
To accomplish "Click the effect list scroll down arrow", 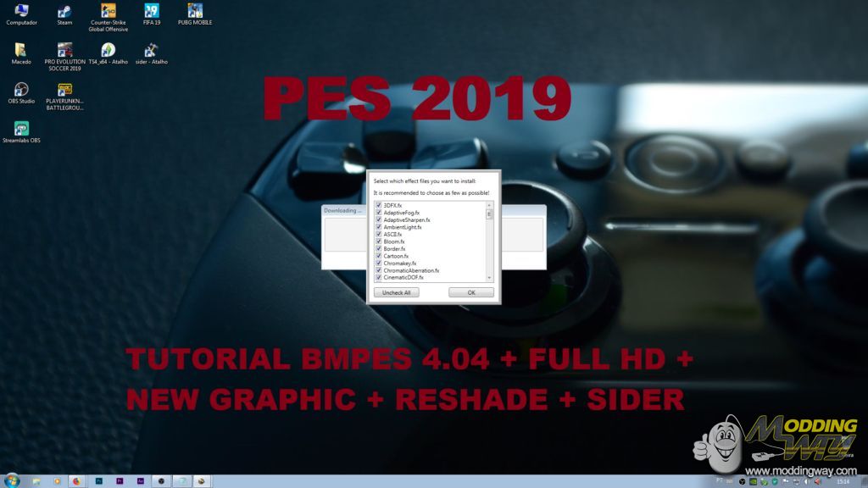I will click(489, 277).
